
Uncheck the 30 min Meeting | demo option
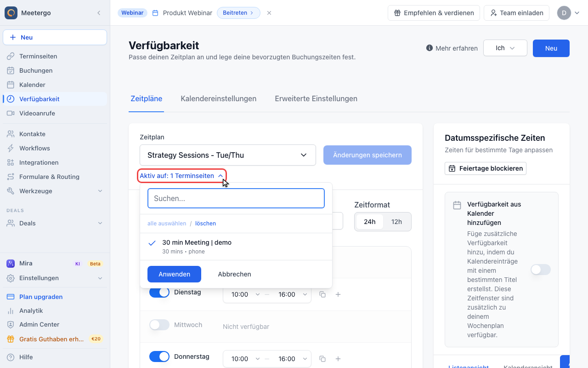click(x=236, y=247)
